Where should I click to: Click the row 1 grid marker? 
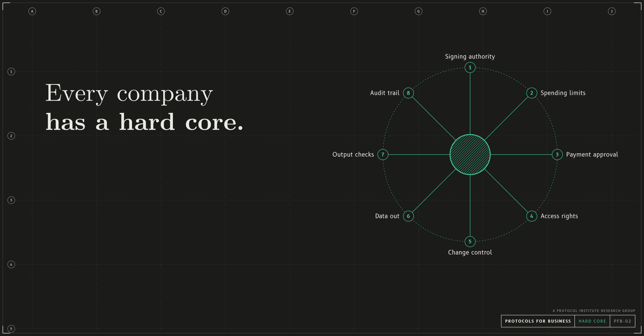click(x=11, y=72)
